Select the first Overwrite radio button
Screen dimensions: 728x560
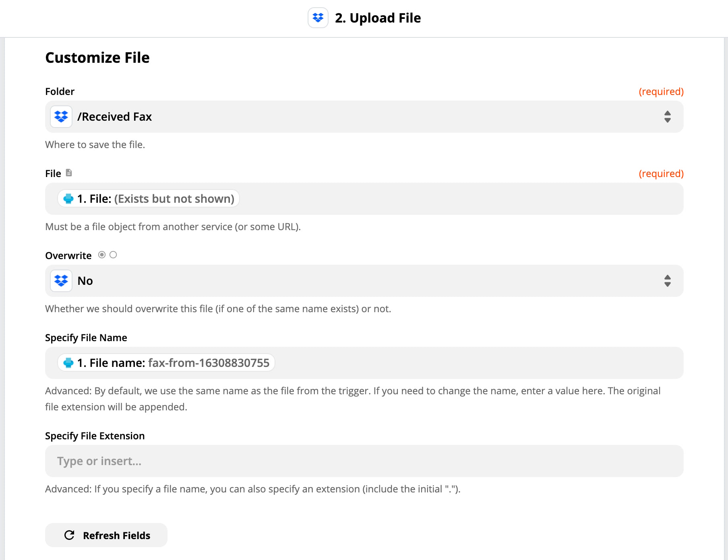(x=102, y=255)
